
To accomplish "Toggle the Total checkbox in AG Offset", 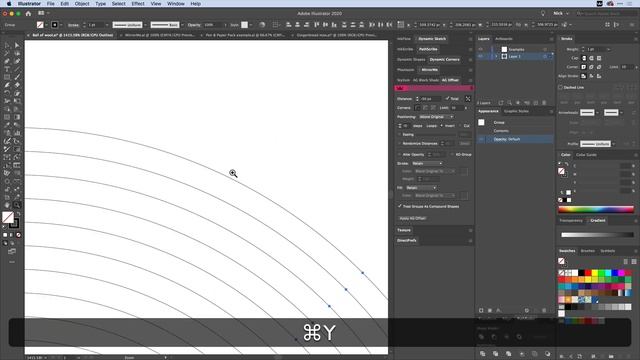I will click(448, 98).
